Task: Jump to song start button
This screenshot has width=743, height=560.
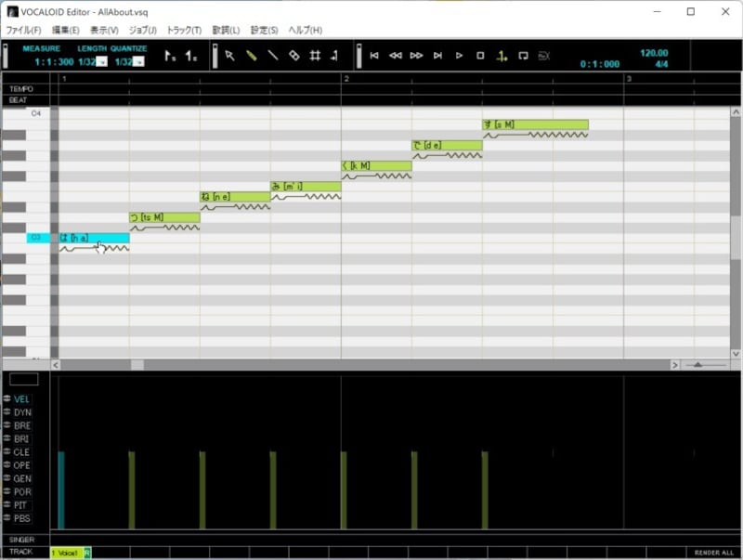Action: point(374,56)
